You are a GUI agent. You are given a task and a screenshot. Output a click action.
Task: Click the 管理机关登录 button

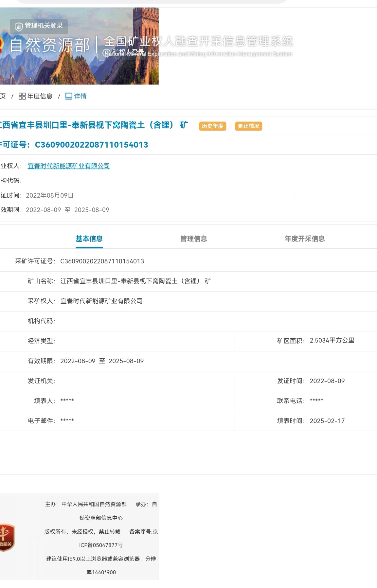(x=39, y=26)
